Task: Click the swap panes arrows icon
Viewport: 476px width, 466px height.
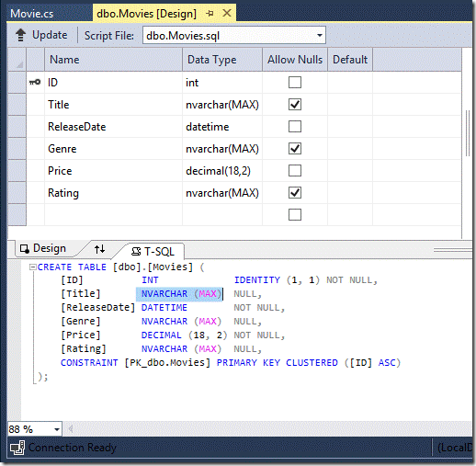Action: point(99,249)
